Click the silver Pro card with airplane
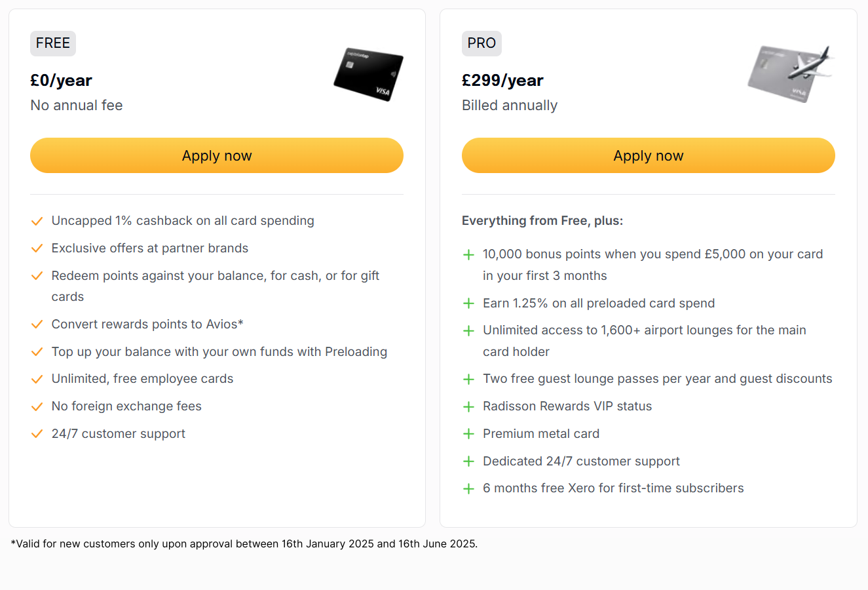 pyautogui.click(x=790, y=74)
